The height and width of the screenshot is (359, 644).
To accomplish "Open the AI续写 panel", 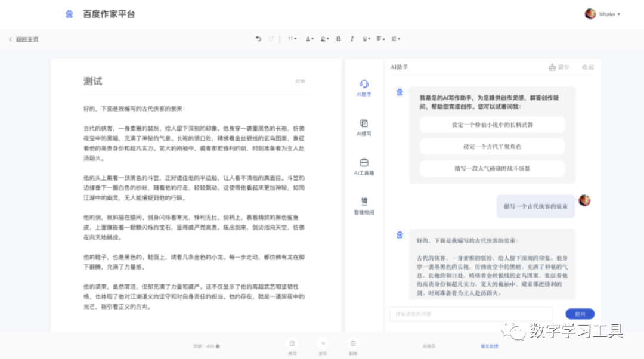I will [364, 126].
